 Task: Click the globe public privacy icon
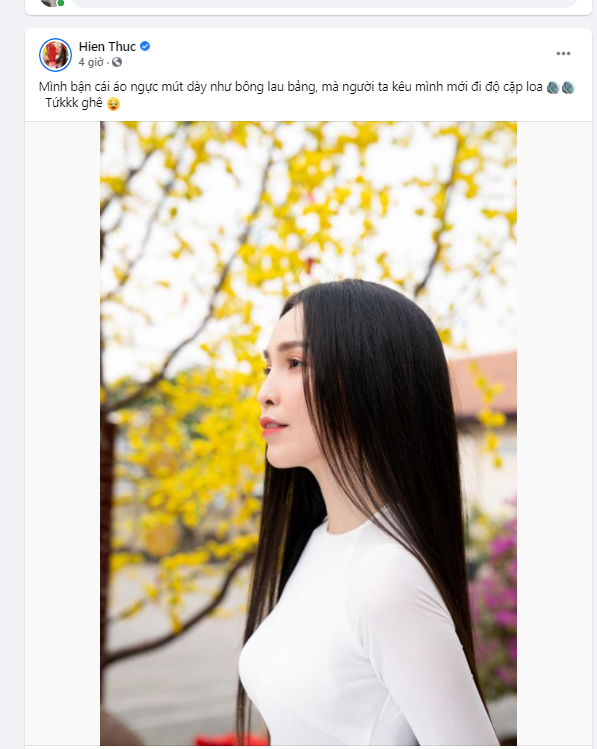pyautogui.click(x=117, y=62)
